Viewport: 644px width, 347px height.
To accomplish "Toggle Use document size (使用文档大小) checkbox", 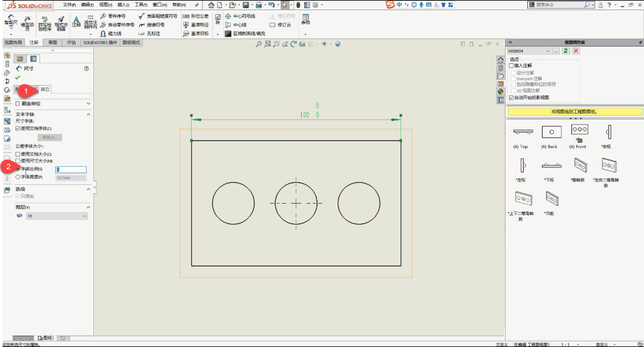I will 18,154.
